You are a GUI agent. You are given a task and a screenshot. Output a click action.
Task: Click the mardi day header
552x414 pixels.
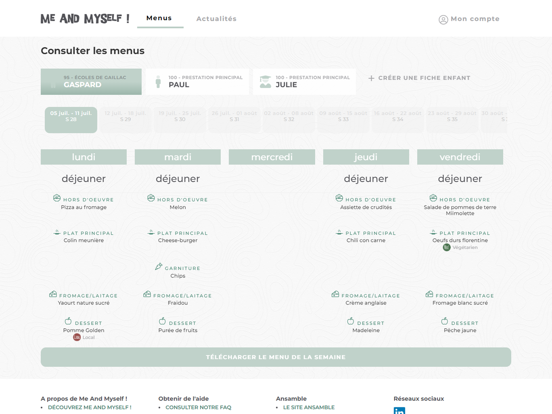(178, 157)
